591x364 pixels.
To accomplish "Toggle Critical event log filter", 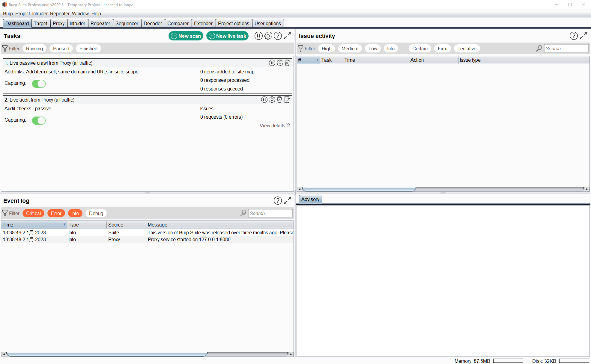I will pos(33,213).
